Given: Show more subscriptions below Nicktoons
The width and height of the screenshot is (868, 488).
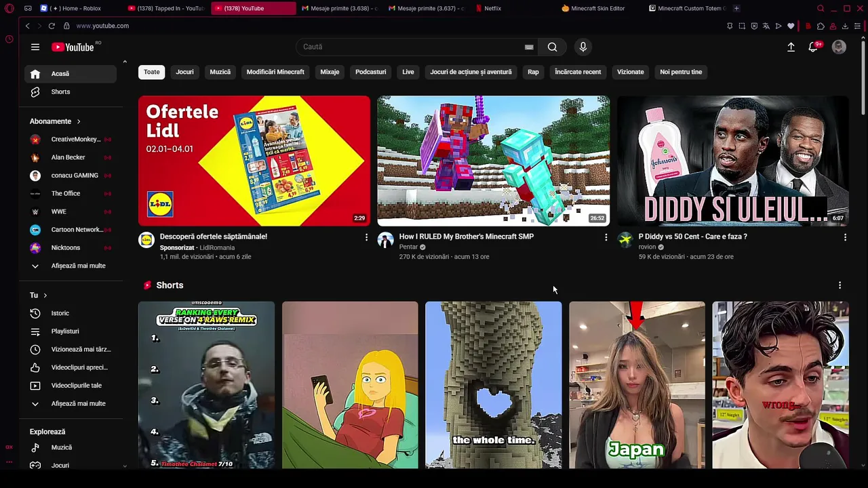Looking at the screenshot, I should coord(71,266).
